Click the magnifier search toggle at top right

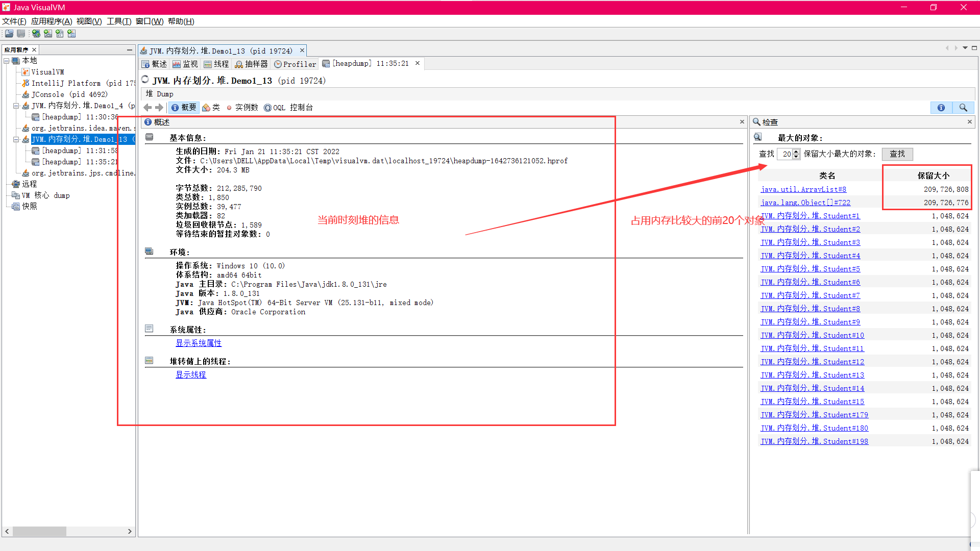(x=963, y=108)
